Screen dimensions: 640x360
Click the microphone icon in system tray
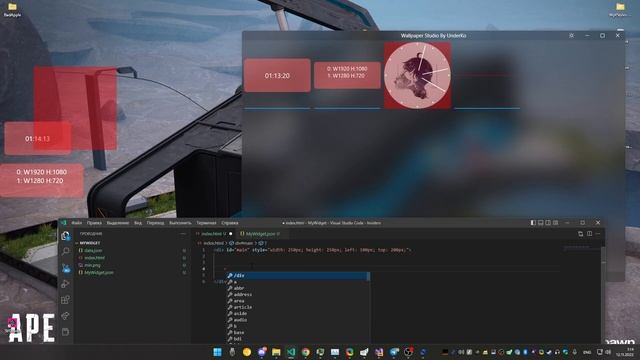click(x=575, y=352)
